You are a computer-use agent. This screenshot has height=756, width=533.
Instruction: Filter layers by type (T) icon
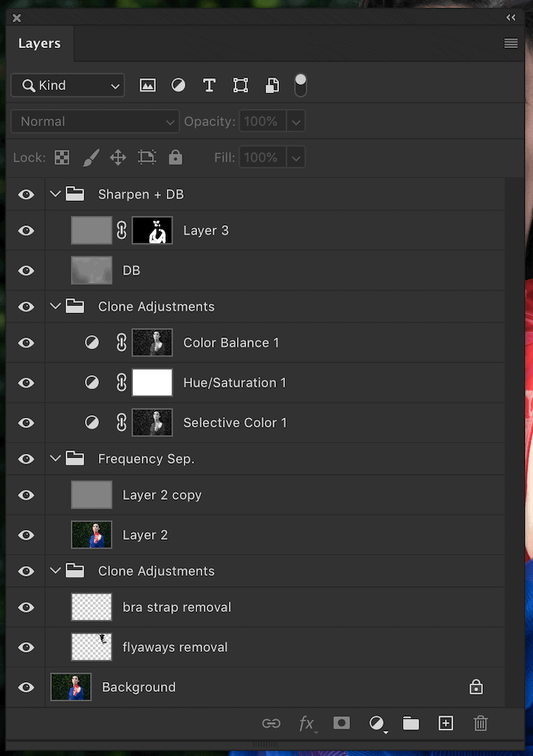point(209,86)
